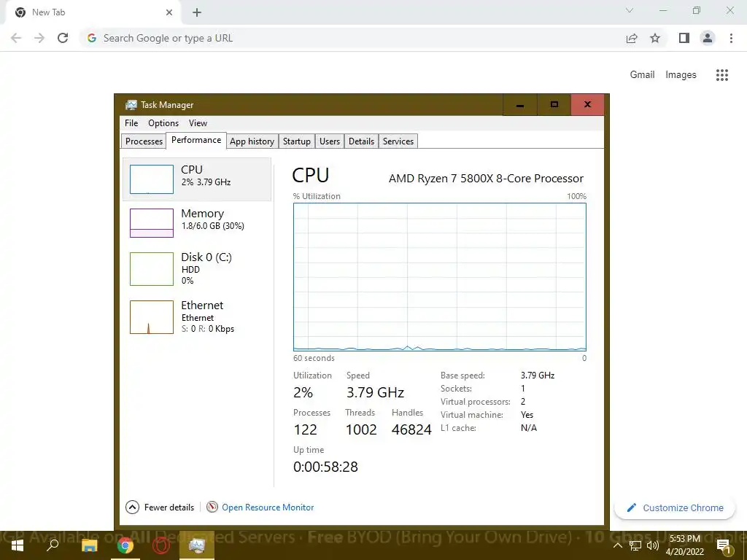Toggle Chrome side panel icon
Image resolution: width=747 pixels, height=560 pixels.
coord(684,38)
